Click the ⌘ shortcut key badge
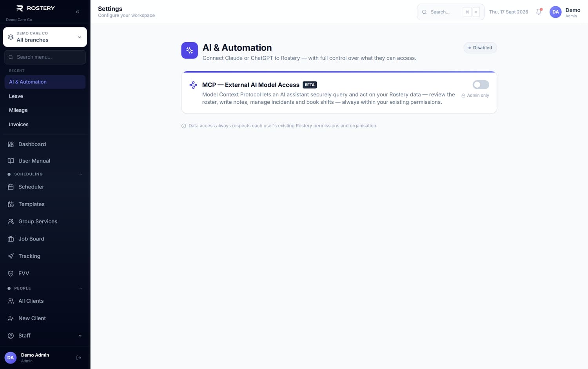588x369 pixels. [467, 12]
